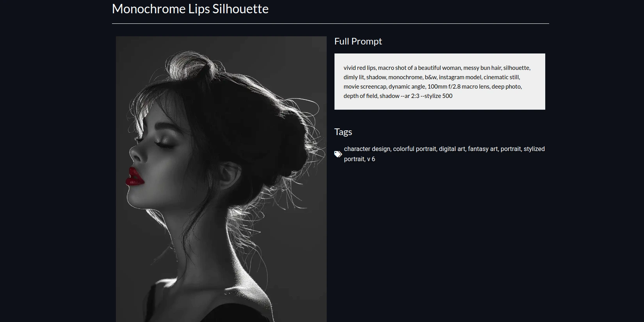Viewport: 644px width, 322px height.
Task: Click the red lips in the portrait
Action: pos(134,177)
